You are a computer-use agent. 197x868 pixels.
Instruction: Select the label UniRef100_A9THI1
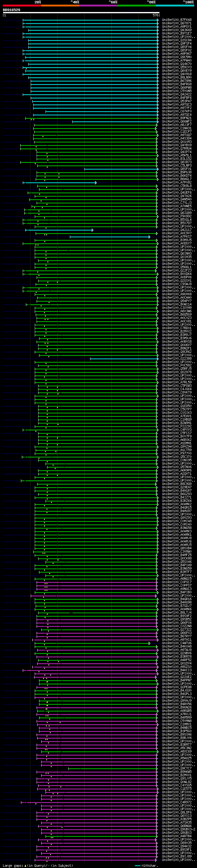coord(177,640)
